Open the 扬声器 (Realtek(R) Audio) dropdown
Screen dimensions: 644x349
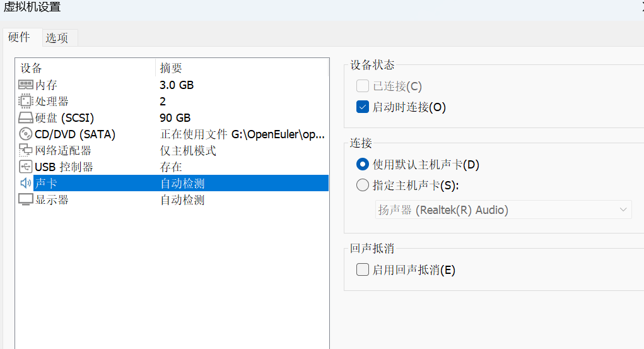[503, 210]
